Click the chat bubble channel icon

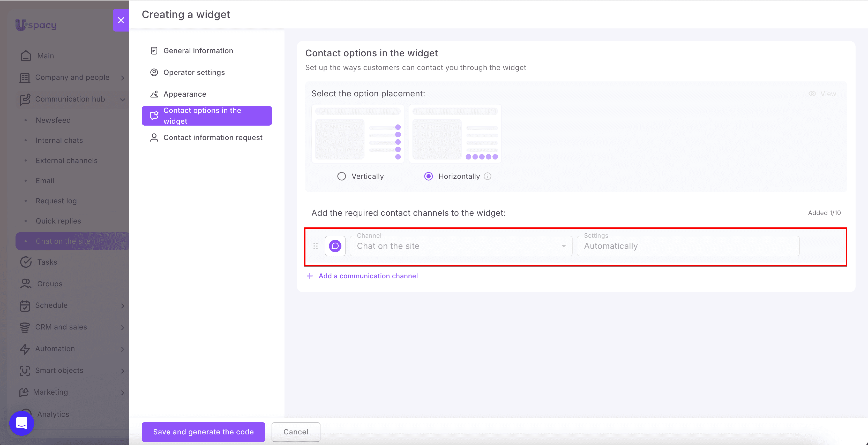335,246
